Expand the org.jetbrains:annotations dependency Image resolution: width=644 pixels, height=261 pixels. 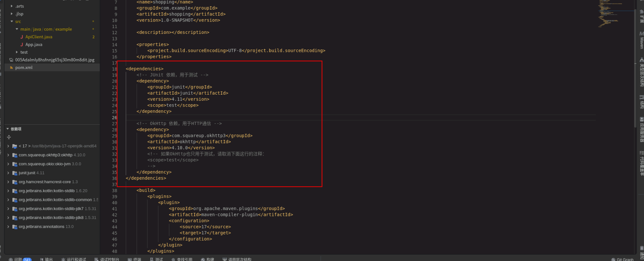pos(8,226)
